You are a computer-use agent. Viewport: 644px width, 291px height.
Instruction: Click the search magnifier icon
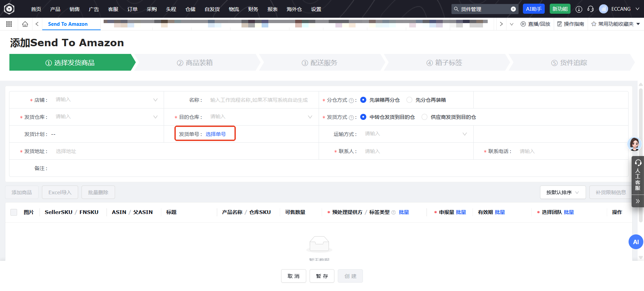pos(456,9)
